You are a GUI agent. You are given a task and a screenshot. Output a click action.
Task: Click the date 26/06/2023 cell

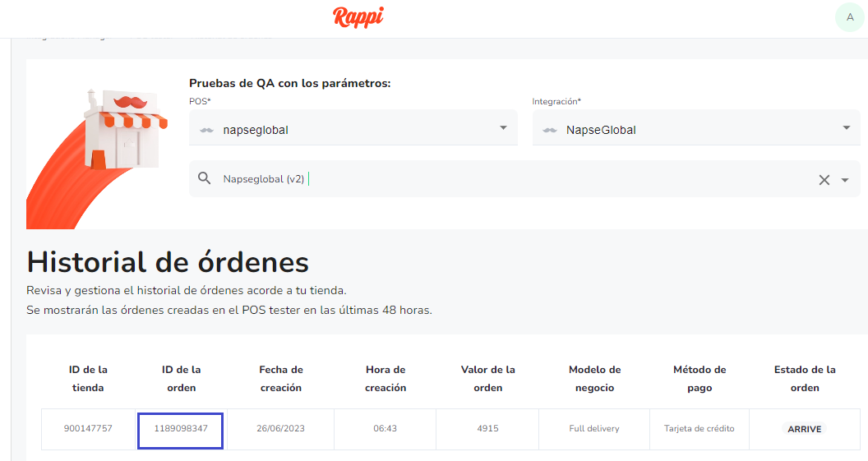click(x=280, y=429)
